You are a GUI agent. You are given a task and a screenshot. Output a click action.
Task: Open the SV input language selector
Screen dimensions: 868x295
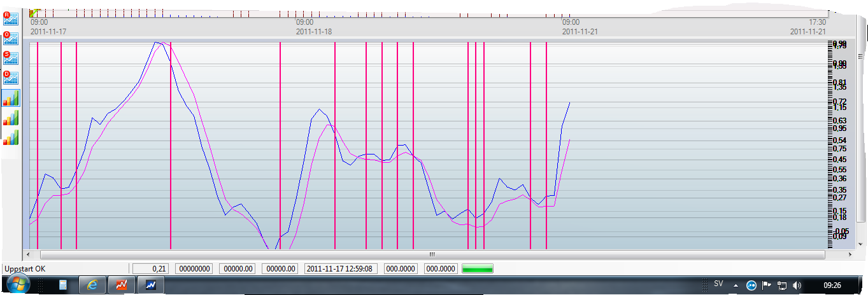(718, 284)
